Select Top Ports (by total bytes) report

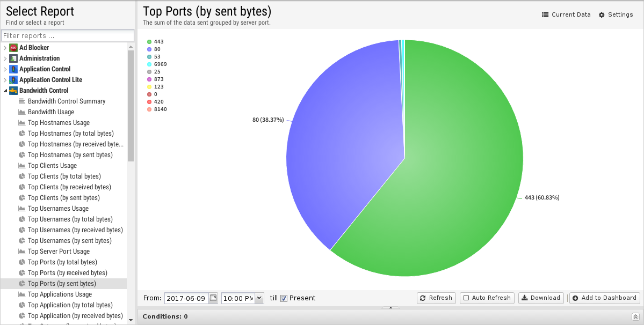pyautogui.click(x=62, y=262)
